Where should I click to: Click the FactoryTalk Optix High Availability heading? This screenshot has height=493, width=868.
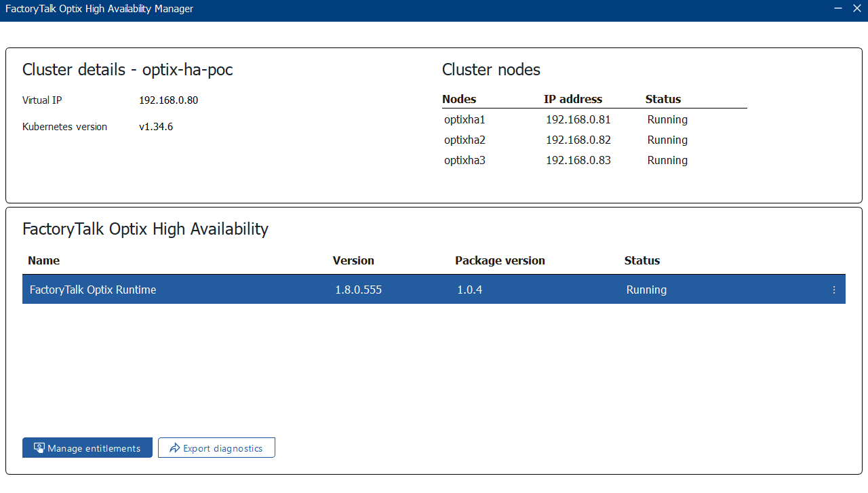(145, 229)
